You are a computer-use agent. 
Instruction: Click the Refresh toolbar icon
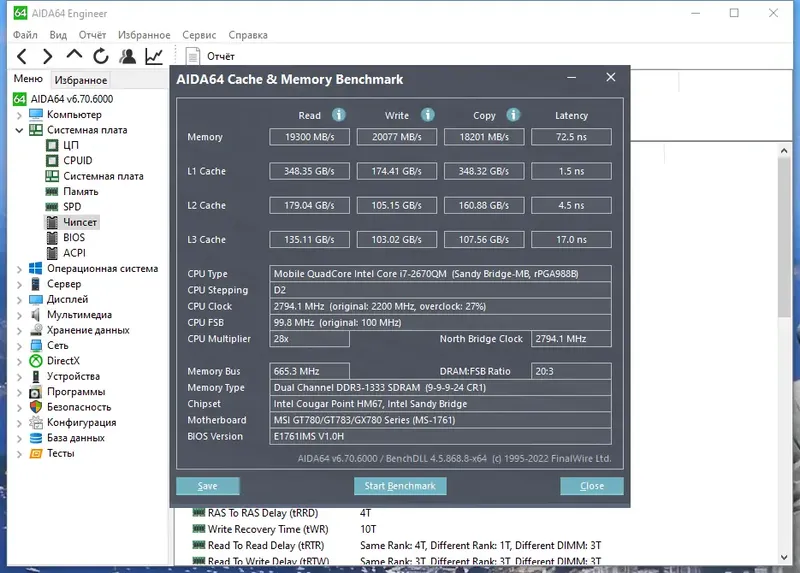click(x=101, y=56)
